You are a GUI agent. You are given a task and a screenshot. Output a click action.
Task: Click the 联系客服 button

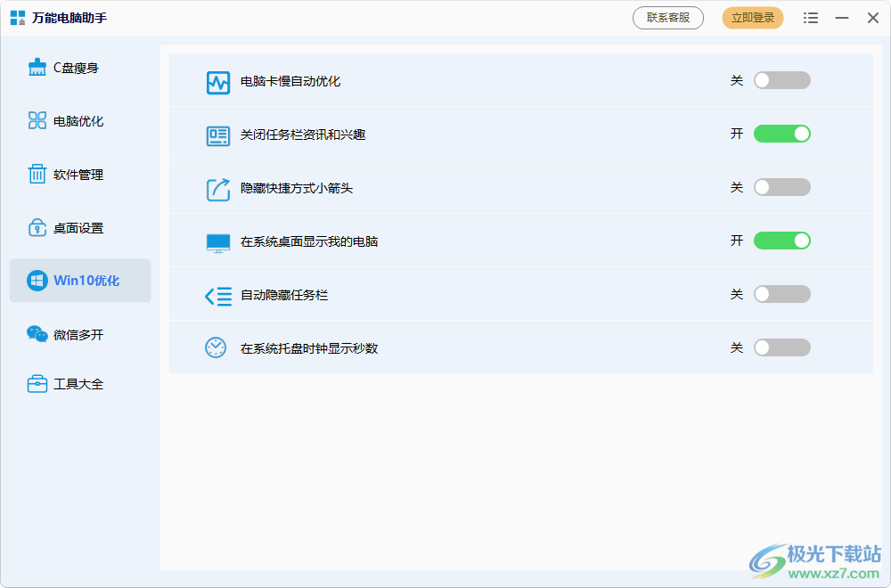668,17
